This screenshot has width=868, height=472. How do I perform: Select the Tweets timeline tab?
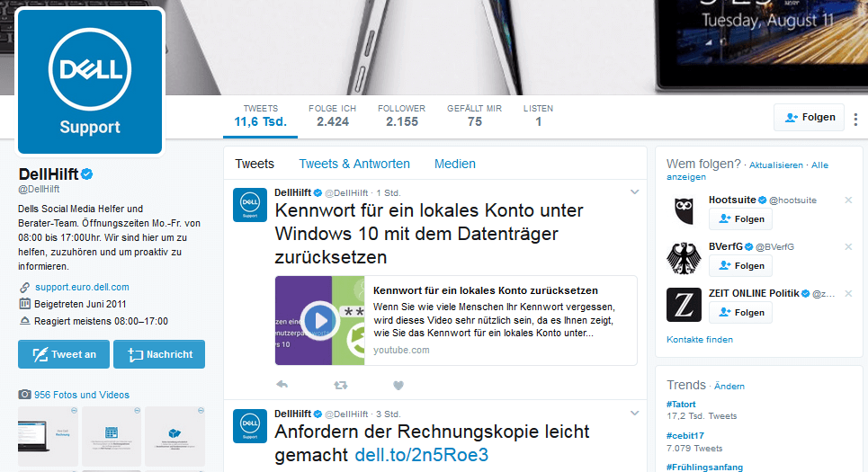pyautogui.click(x=254, y=164)
